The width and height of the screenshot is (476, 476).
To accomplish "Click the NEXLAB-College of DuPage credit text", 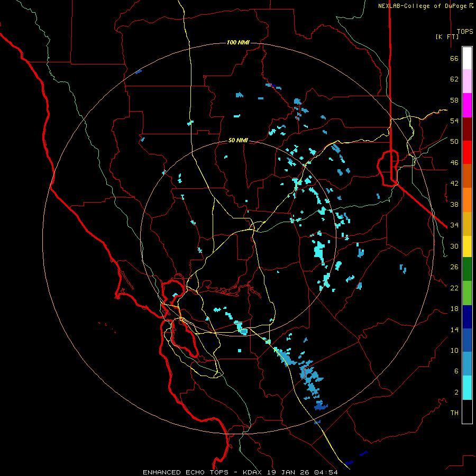I will 425,6.
